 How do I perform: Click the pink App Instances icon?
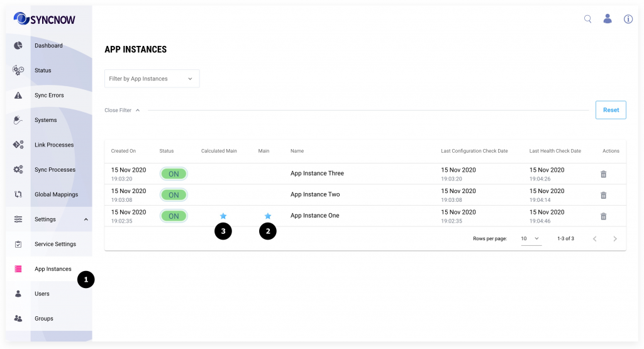click(x=18, y=269)
